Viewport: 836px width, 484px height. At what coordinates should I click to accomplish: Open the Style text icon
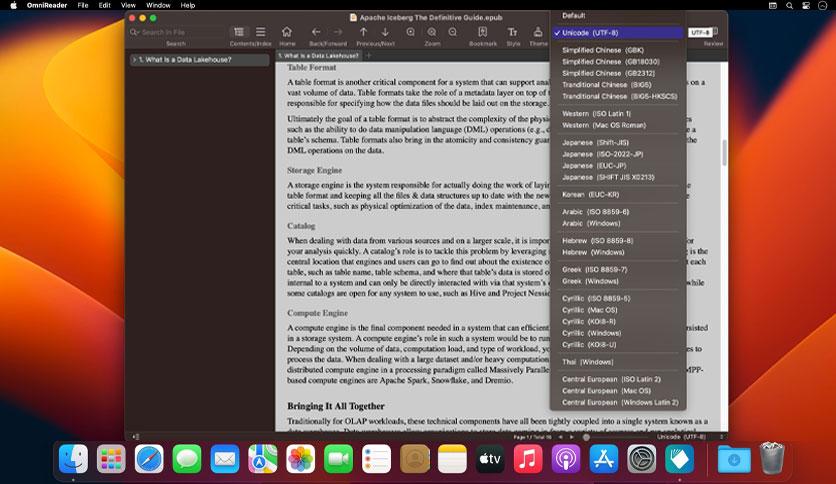(x=512, y=32)
